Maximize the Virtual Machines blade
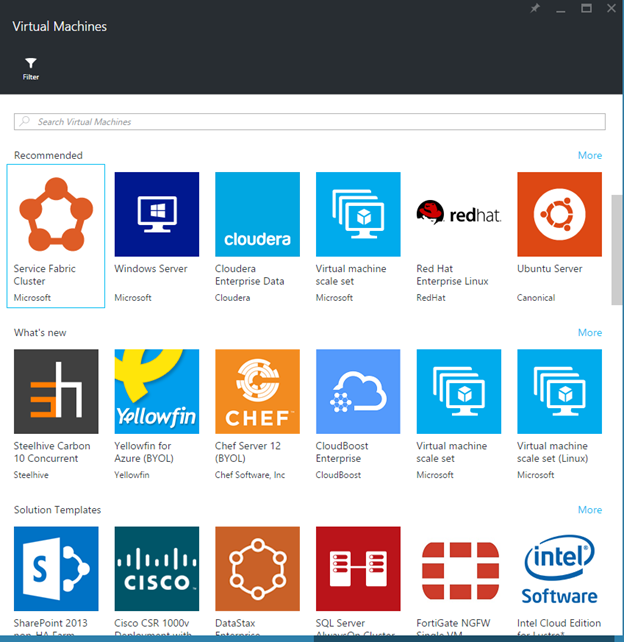 586,8
